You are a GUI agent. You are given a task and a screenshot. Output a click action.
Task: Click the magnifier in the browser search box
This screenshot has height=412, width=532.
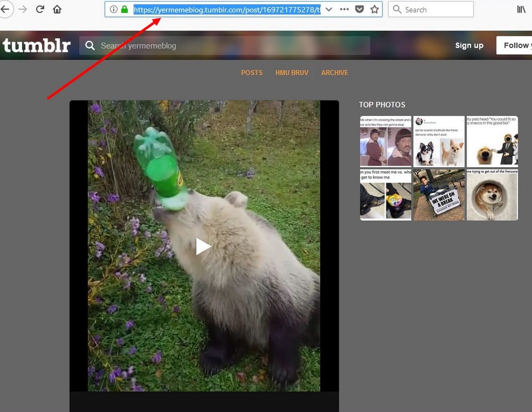coord(397,9)
